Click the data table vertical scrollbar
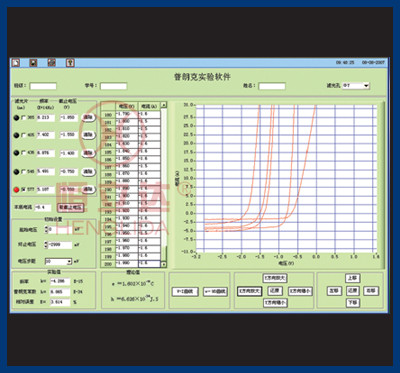The width and height of the screenshot is (400, 373). coord(164,185)
